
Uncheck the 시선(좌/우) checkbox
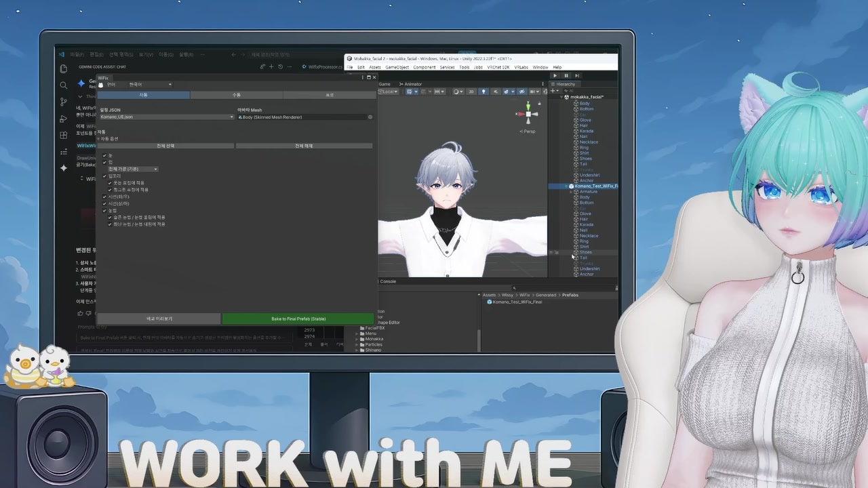tap(104, 197)
